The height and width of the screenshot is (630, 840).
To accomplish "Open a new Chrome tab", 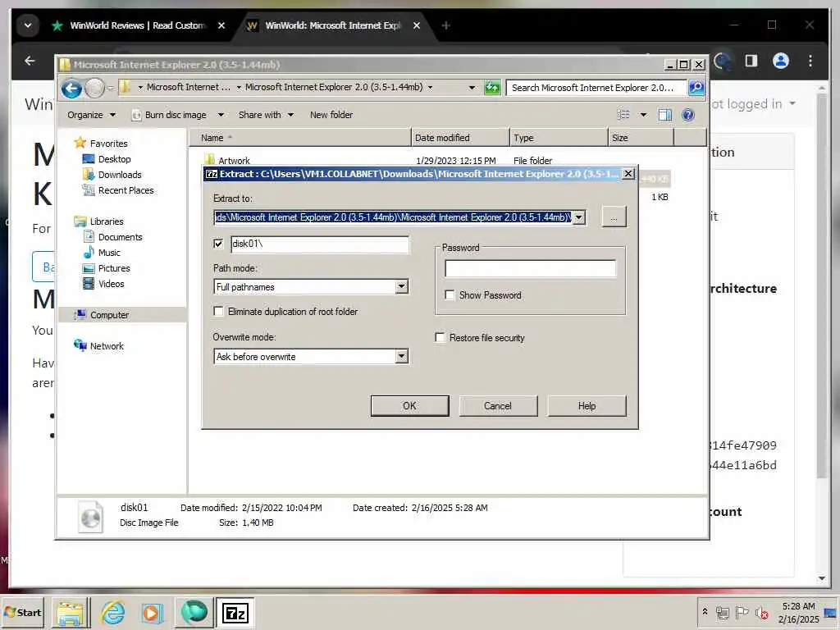I will [445, 25].
